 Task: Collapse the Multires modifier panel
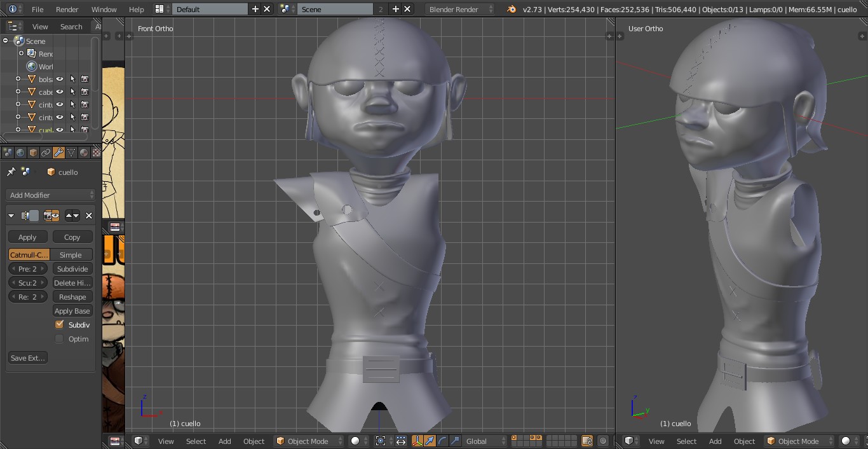11,216
